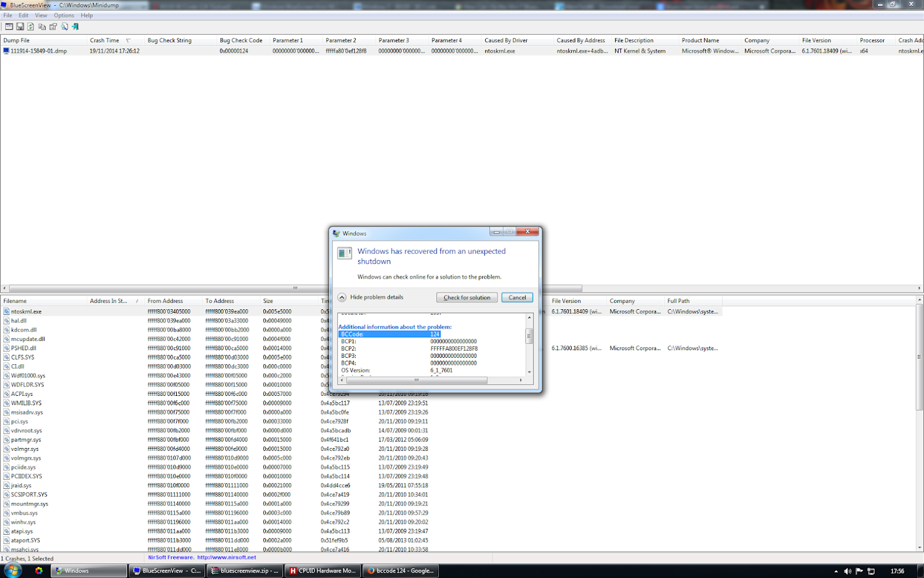Click the dialog details horizontal scrollbar thumb

pyautogui.click(x=417, y=380)
